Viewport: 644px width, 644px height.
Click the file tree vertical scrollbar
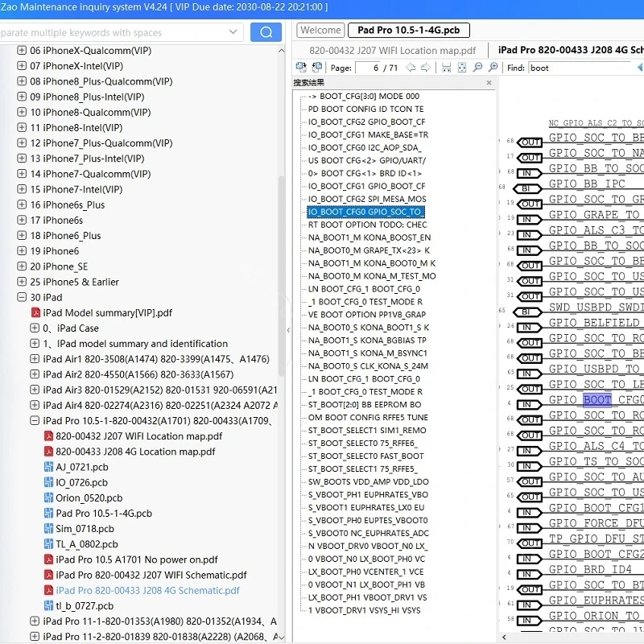click(x=281, y=275)
